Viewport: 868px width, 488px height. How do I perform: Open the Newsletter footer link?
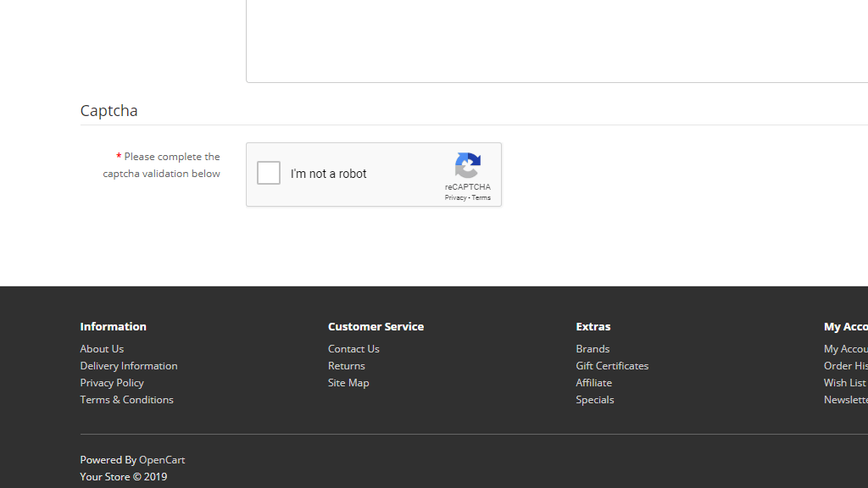[845, 400]
